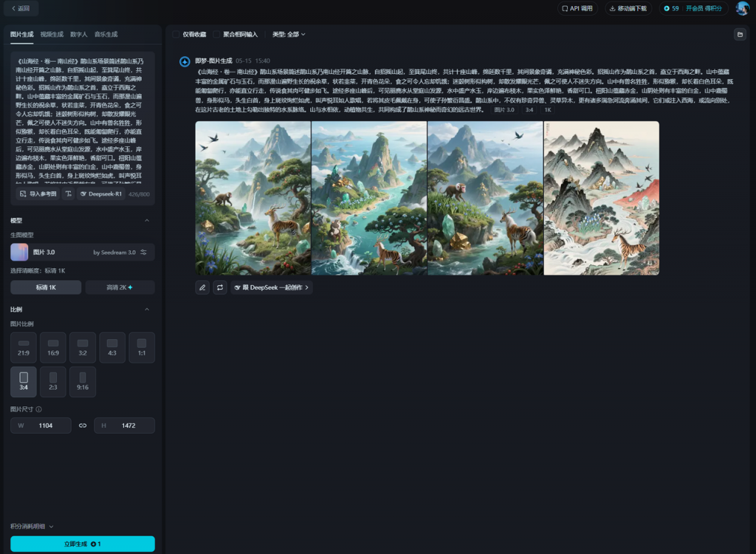Open the second generated landscape image
Image resolution: width=756 pixels, height=554 pixels.
(369, 198)
